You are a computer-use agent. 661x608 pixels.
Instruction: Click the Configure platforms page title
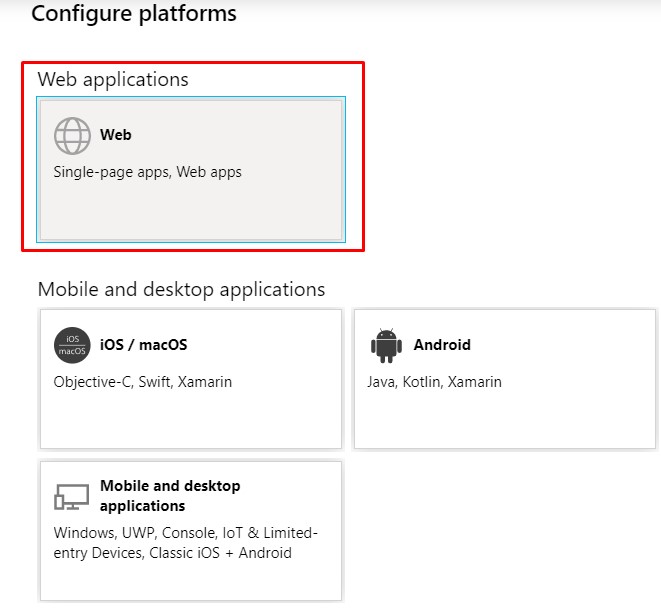click(134, 13)
